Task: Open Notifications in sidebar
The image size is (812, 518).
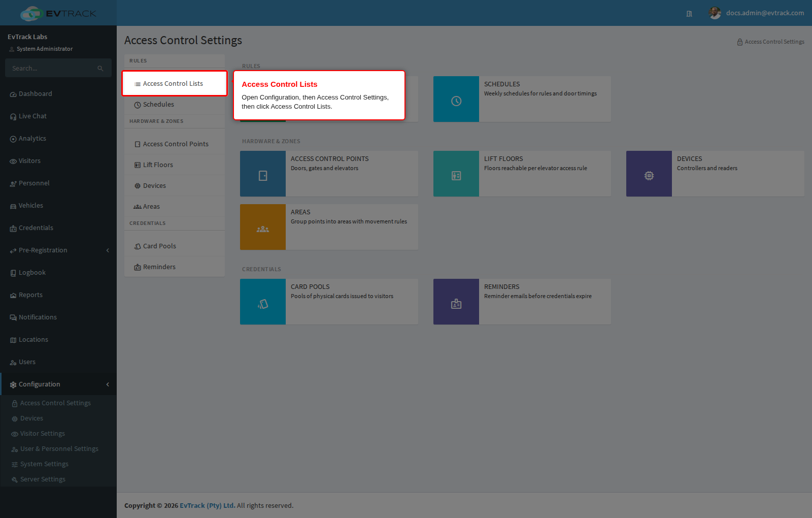Action: point(58,317)
